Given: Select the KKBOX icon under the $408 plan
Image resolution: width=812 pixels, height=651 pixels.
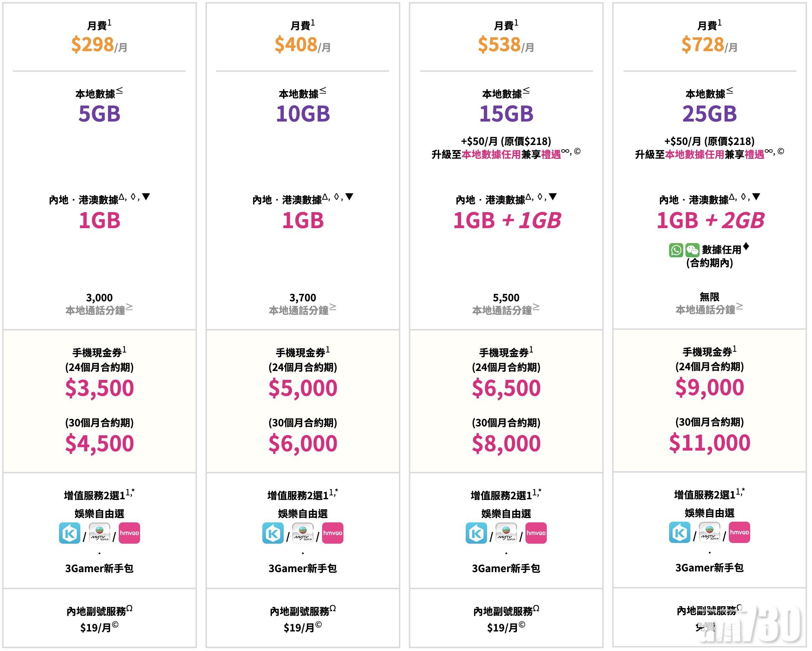Looking at the screenshot, I should (273, 533).
